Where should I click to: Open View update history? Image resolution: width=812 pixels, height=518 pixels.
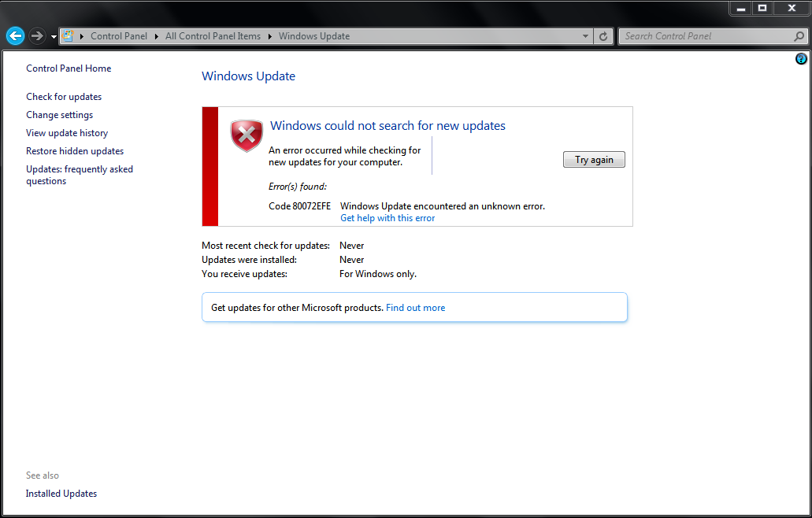67,133
